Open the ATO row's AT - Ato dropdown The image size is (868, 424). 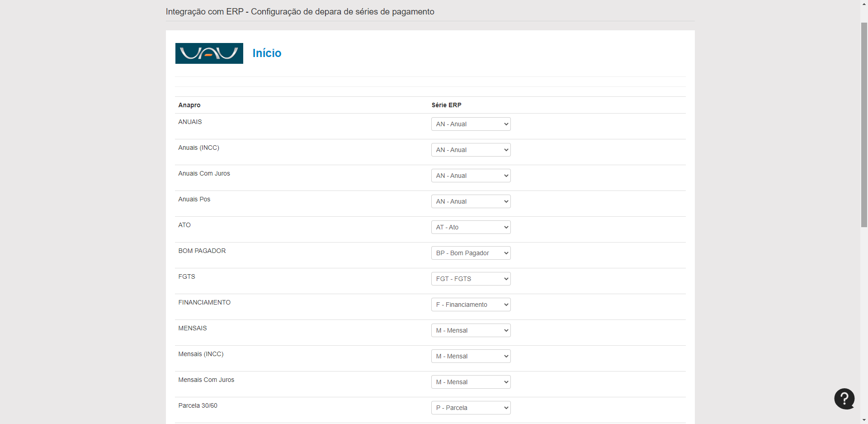pyautogui.click(x=471, y=227)
